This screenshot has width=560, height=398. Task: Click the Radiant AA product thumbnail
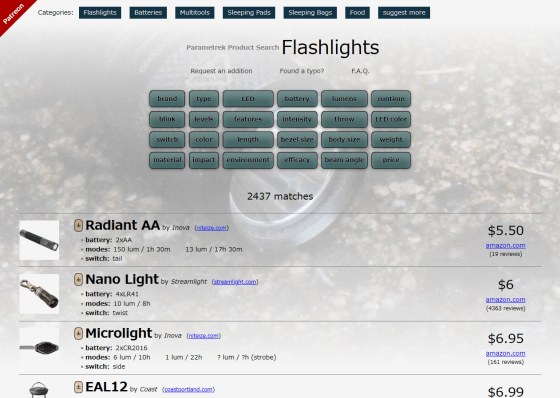click(x=39, y=240)
